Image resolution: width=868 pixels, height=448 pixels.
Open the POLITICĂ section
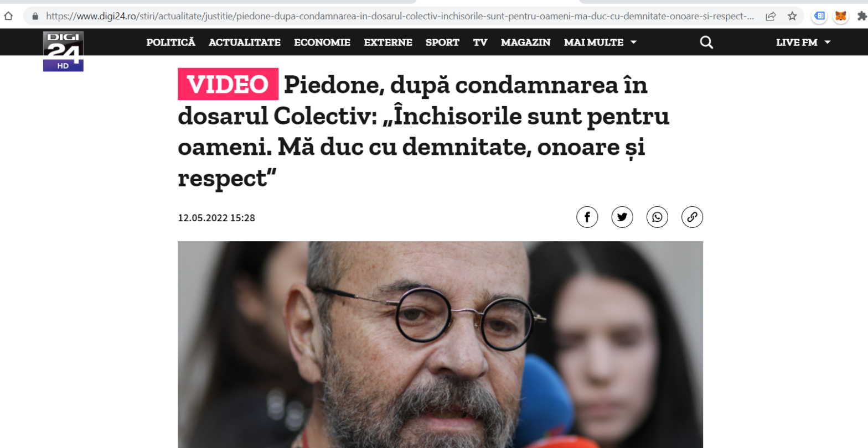170,43
